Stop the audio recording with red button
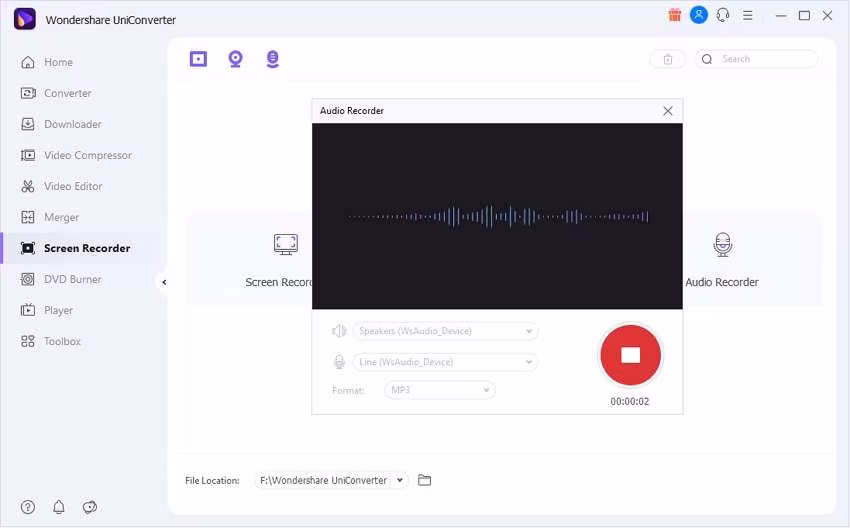 [630, 355]
